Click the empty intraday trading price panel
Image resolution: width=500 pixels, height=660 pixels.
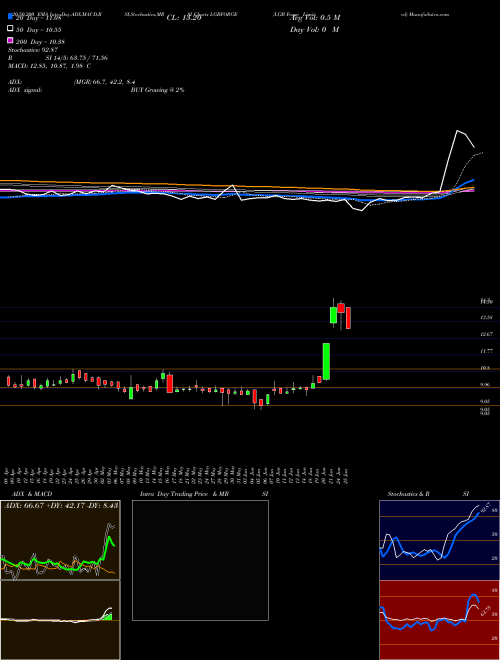[200, 560]
